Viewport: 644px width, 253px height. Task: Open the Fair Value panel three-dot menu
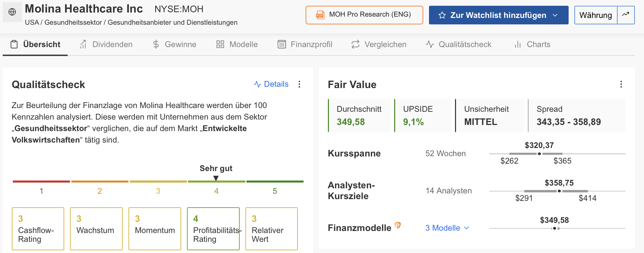pos(621,84)
